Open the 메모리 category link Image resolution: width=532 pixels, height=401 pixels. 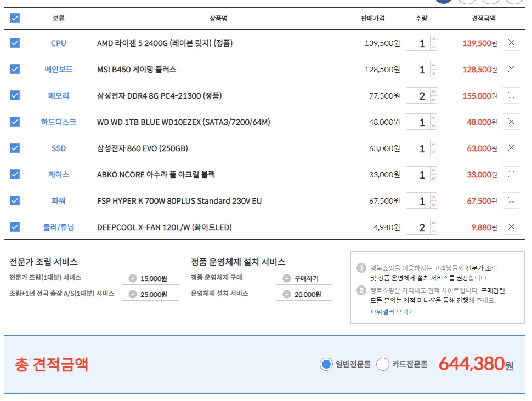tap(58, 96)
